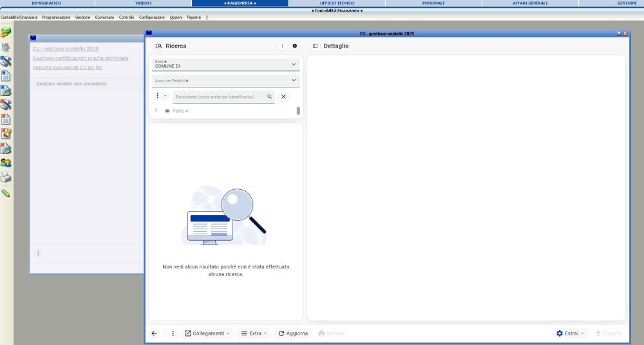This screenshot has height=345, width=644.
Task: Open the Collegamenti dropdown menu
Action: click(207, 333)
